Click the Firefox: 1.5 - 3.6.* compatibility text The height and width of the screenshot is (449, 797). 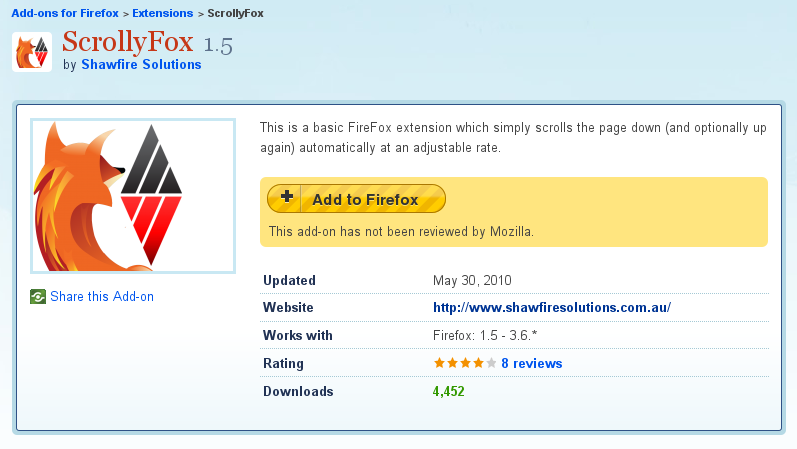point(485,336)
